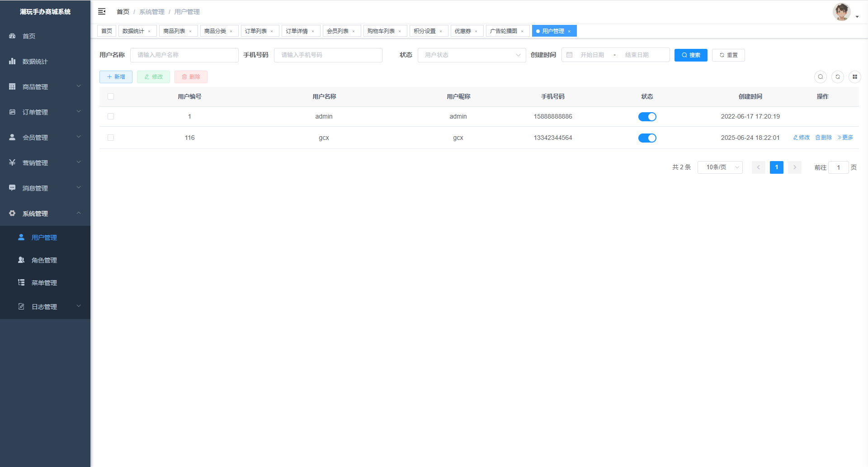Click the 角色管理 sidebar item
The width and height of the screenshot is (868, 467).
[44, 260]
